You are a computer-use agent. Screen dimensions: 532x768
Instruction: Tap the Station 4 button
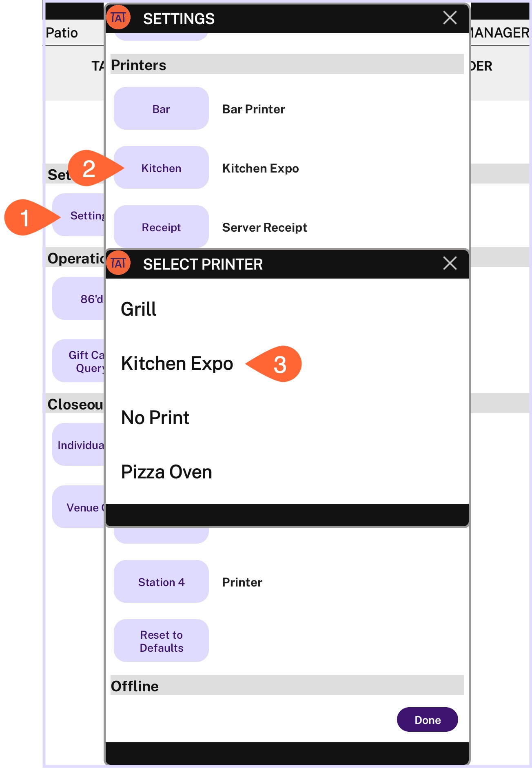(161, 582)
